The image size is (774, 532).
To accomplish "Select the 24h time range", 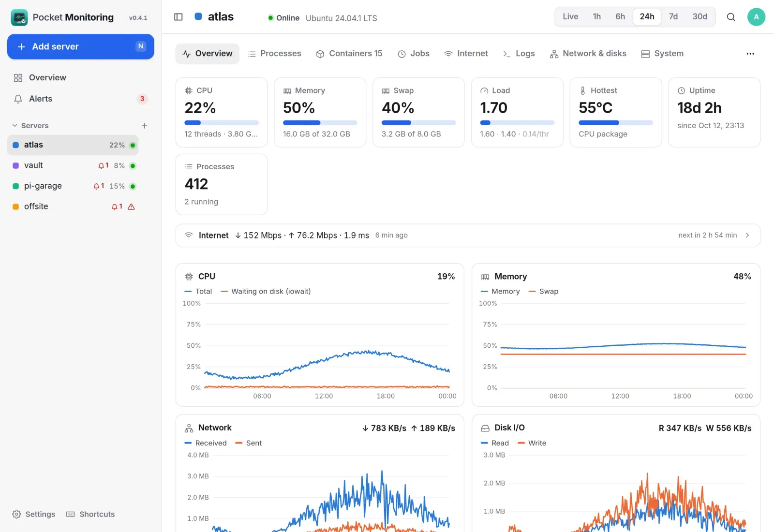I will 647,16.
